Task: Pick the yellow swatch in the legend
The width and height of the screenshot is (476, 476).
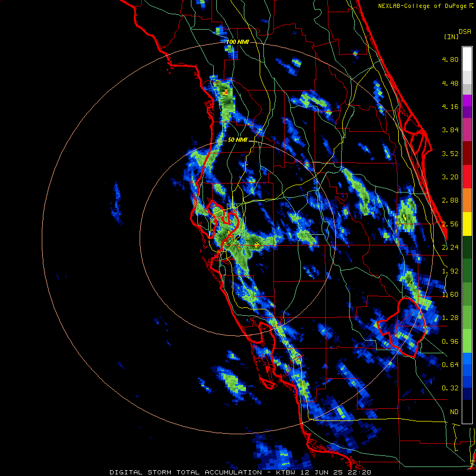Action: coord(467,224)
